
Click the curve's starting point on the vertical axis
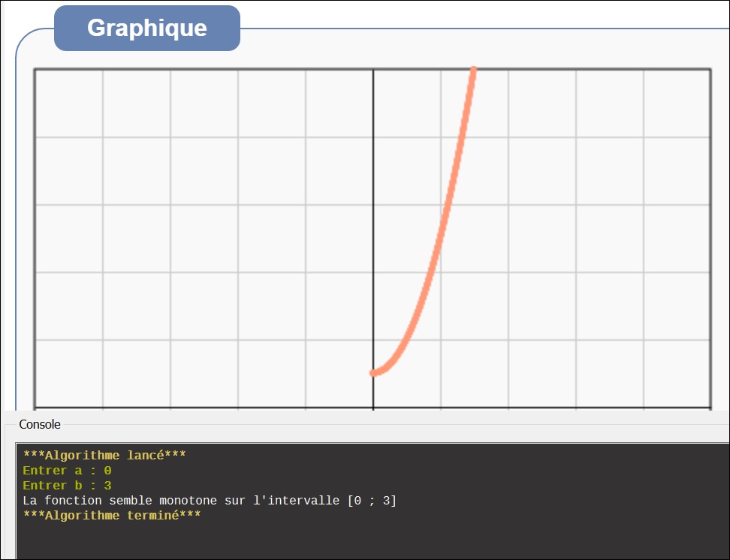(374, 372)
